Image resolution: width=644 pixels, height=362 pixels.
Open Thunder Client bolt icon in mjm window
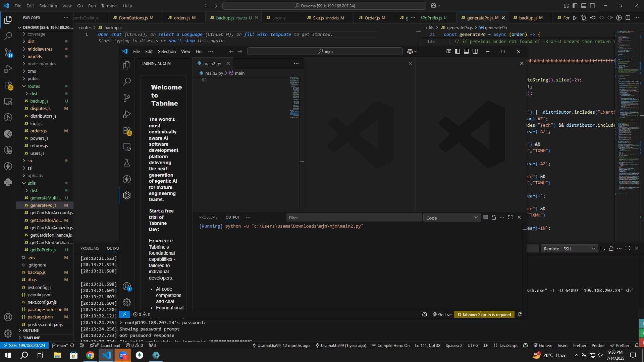127,179
